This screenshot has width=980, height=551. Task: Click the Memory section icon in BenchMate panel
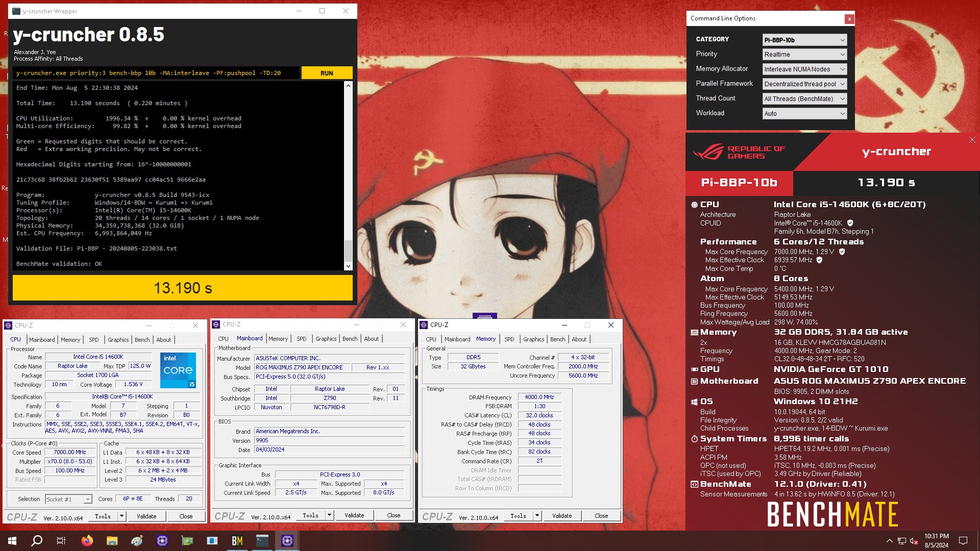(694, 332)
